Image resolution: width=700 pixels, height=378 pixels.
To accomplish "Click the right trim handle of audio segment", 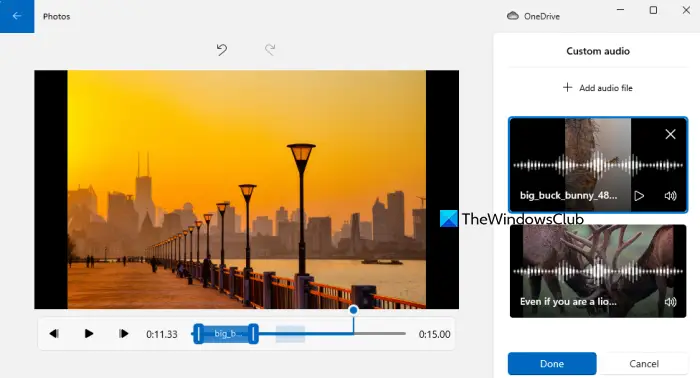I will click(253, 333).
